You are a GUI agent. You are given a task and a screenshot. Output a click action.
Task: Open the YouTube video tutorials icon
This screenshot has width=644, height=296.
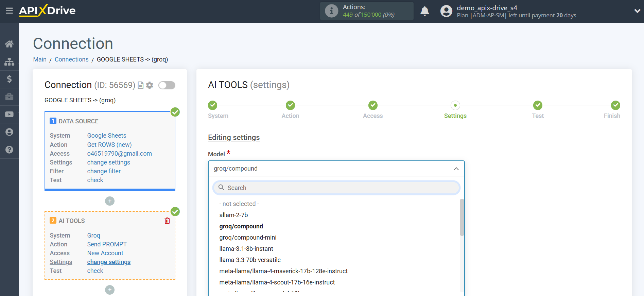(x=9, y=115)
